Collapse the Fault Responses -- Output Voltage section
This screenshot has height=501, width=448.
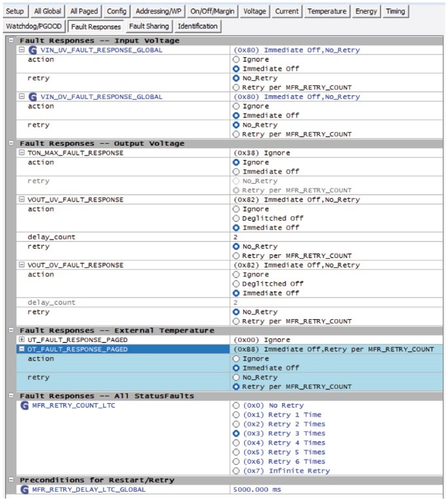pos(11,143)
